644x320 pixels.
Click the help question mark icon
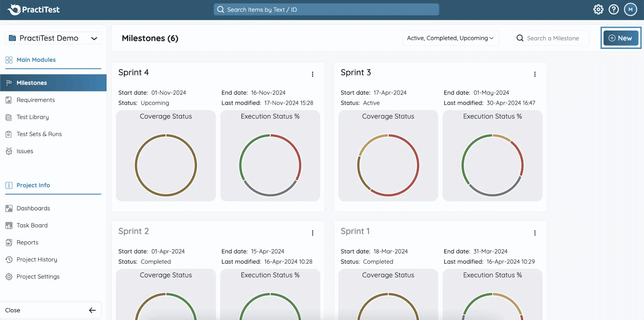point(613,9)
